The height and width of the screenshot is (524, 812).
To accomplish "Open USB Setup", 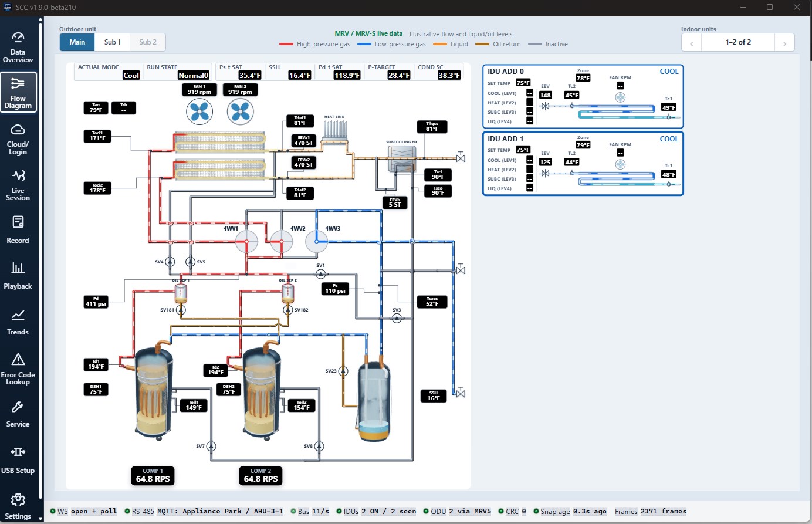I will pyautogui.click(x=18, y=461).
